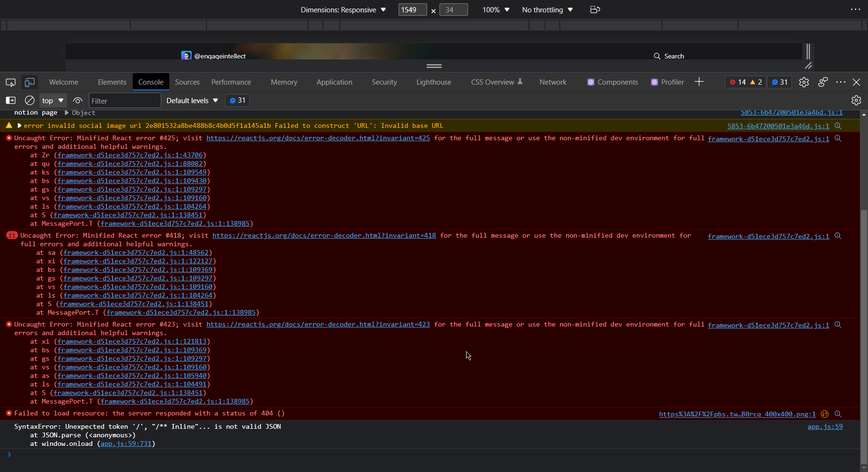
Task: Switch to the Elements tab
Action: coord(112,82)
